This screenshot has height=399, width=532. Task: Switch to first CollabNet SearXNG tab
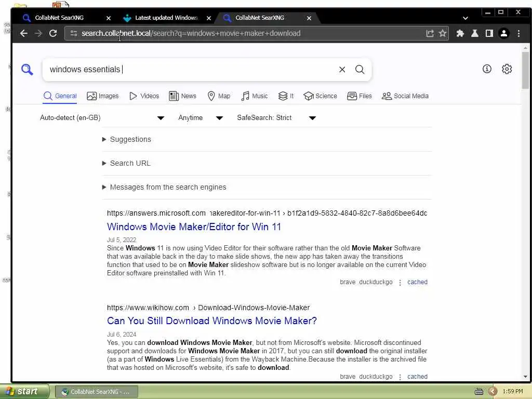pos(59,18)
